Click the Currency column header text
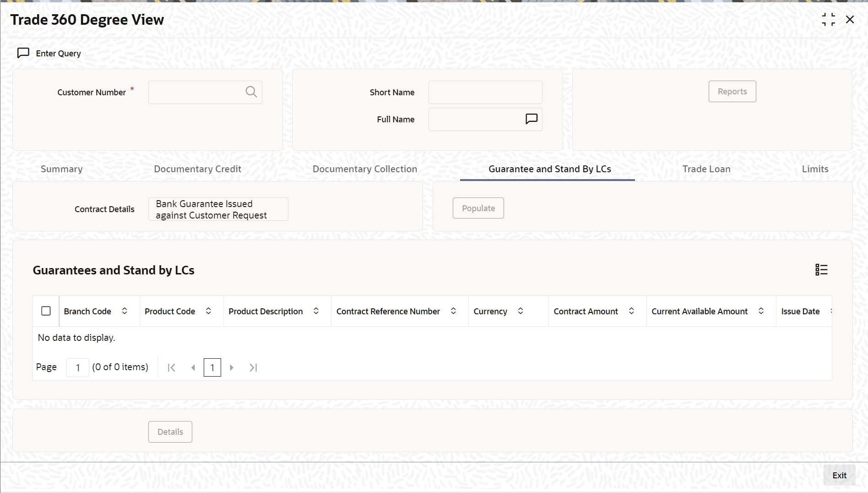The image size is (868, 493). pyautogui.click(x=490, y=312)
